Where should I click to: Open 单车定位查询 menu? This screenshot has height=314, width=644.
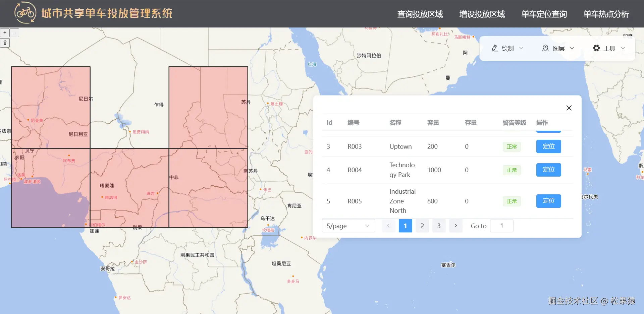coord(544,14)
